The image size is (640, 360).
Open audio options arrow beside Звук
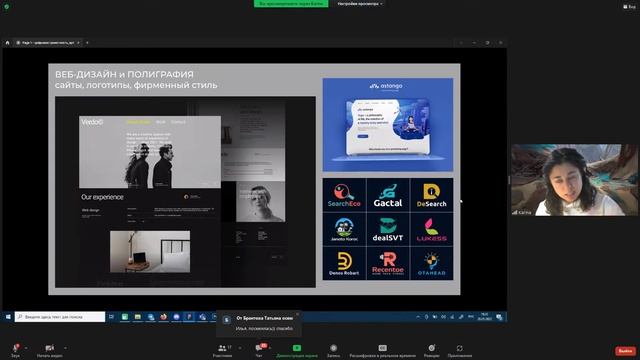(x=26, y=348)
